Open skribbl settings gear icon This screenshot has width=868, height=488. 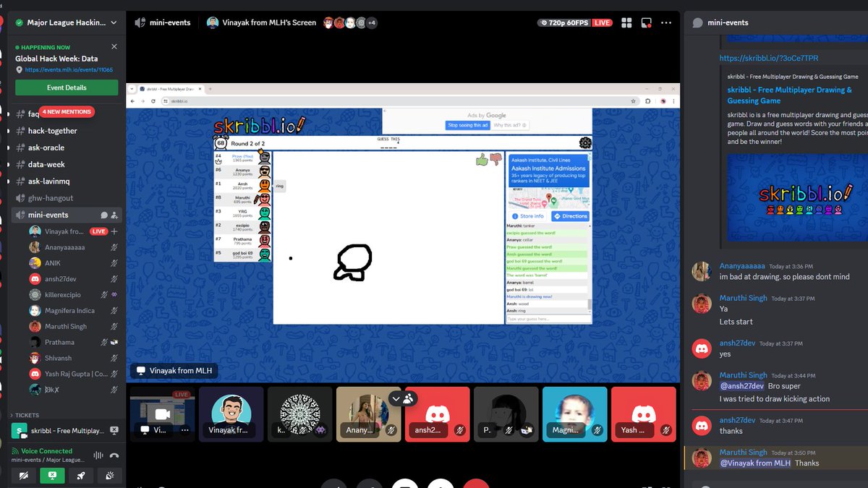point(585,143)
